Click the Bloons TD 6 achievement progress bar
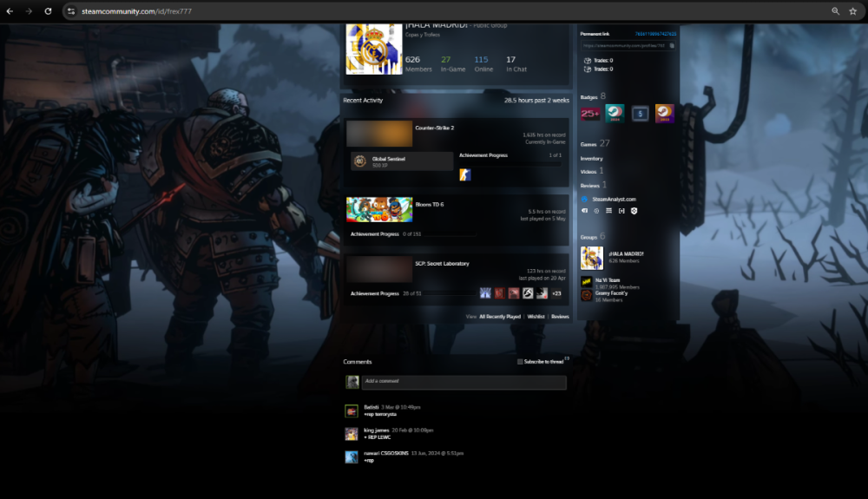868x499 pixels. coord(450,234)
